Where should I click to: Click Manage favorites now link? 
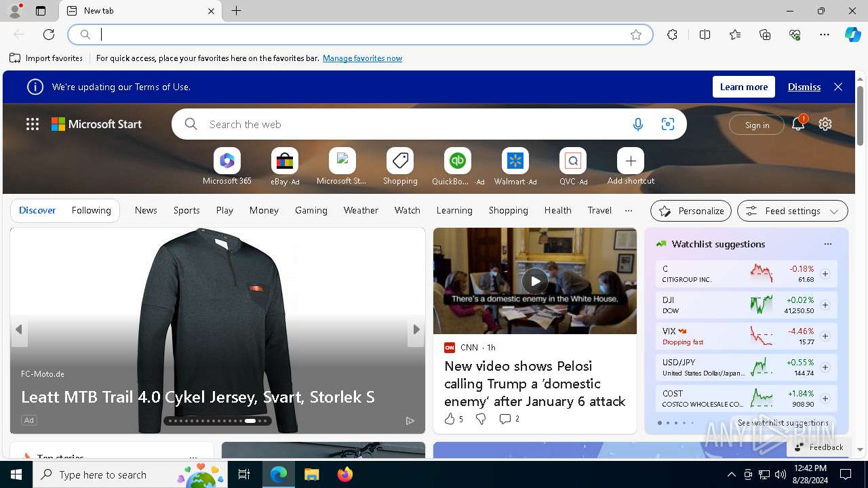(362, 58)
